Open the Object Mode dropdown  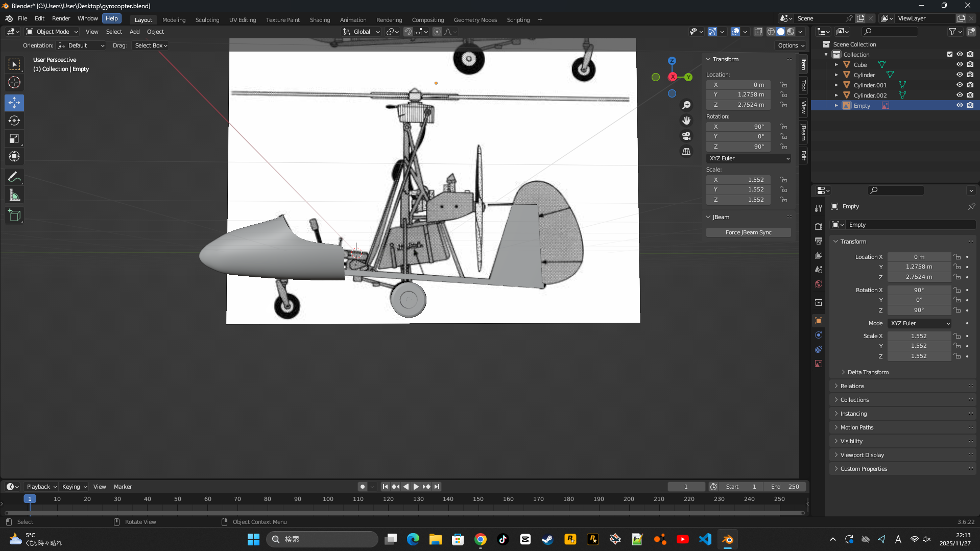[52, 32]
